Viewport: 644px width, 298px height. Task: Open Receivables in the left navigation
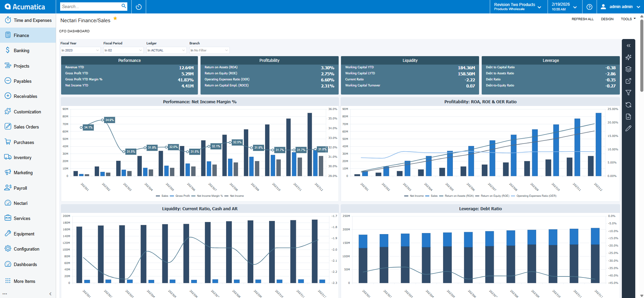(x=26, y=97)
